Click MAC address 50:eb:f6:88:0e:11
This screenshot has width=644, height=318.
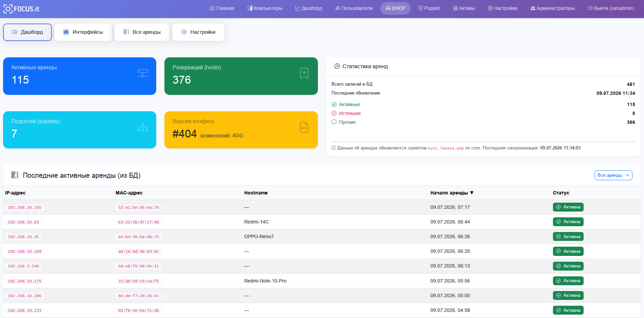coord(138,266)
